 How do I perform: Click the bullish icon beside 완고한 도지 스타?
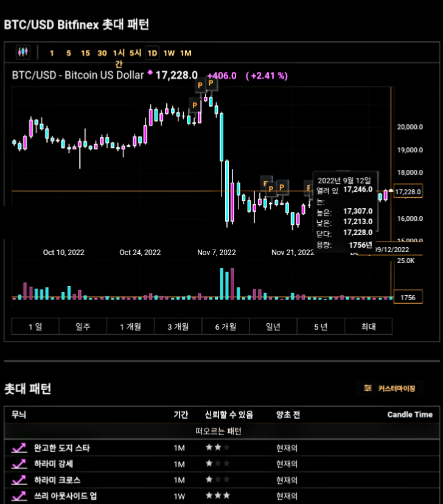[x=19, y=447]
